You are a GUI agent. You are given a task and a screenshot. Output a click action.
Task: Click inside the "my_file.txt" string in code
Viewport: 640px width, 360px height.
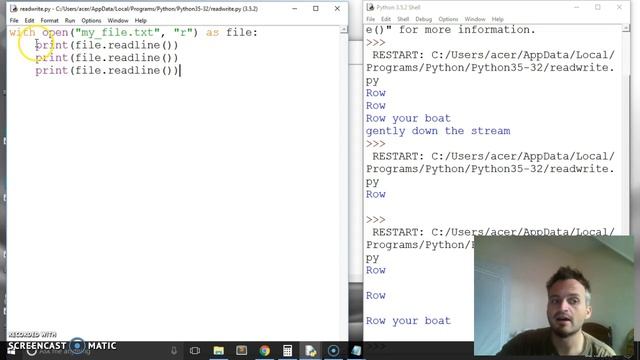coord(117,32)
